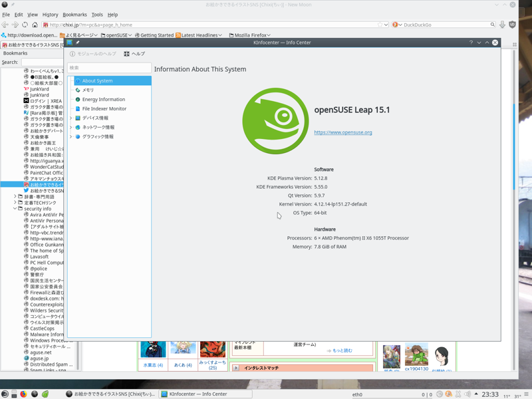This screenshot has width=532, height=399.
Task: Select About System in module list
Action: (97, 80)
